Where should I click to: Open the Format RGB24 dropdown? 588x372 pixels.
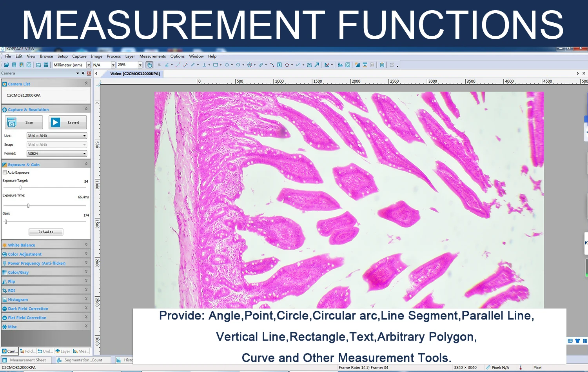[57, 154]
